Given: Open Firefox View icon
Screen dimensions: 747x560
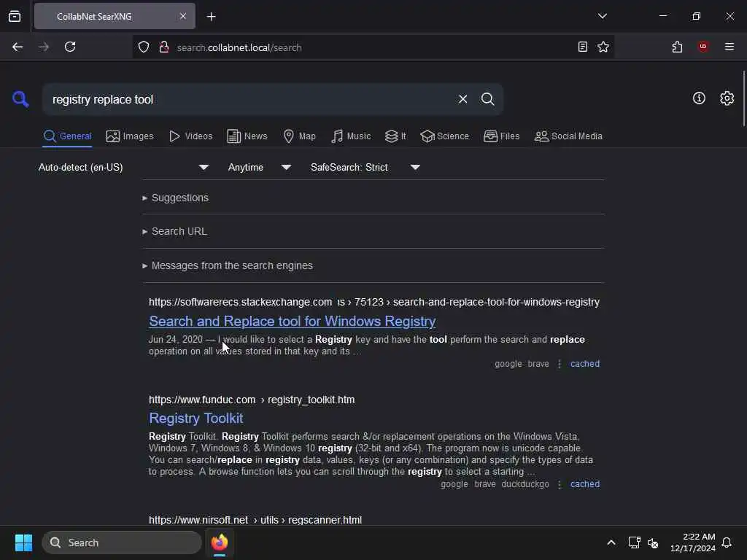Looking at the screenshot, I should coord(15,17).
